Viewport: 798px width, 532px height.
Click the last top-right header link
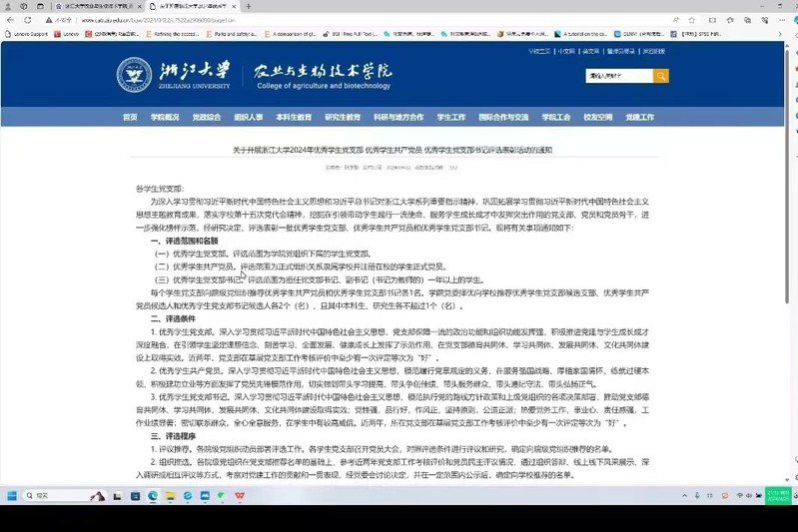(x=654, y=51)
